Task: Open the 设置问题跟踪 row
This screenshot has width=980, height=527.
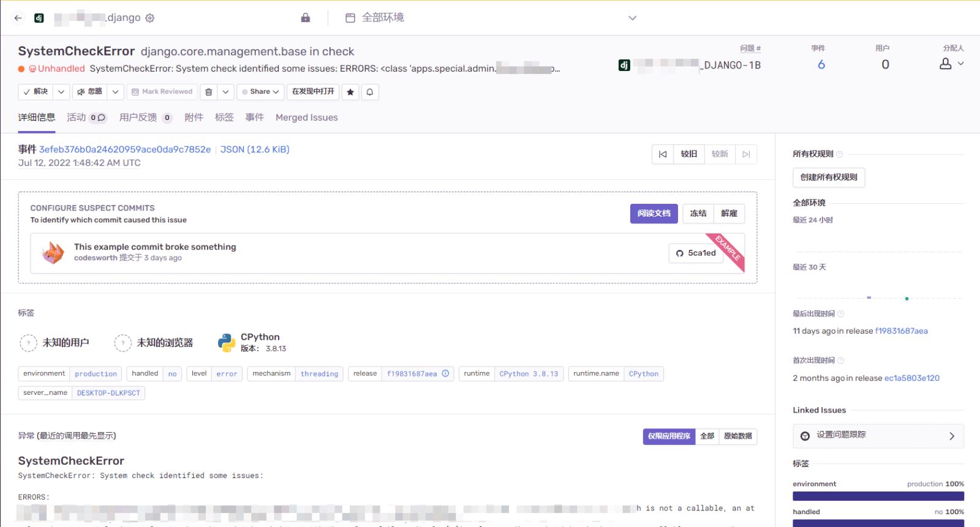Action: (878, 436)
